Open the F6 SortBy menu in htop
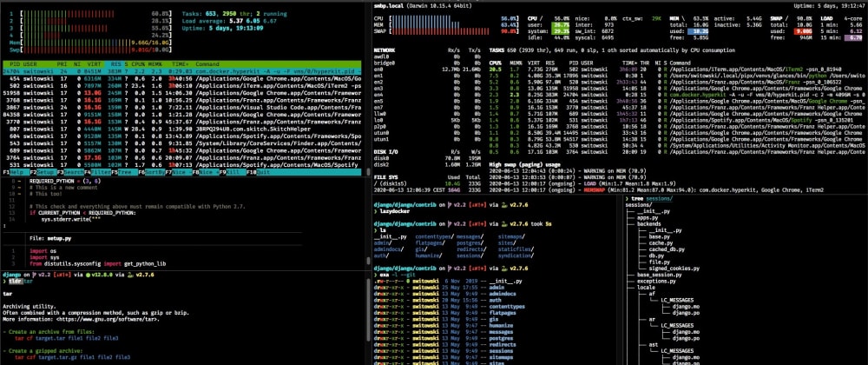Screen dimensions: 868x365 (x=151, y=173)
